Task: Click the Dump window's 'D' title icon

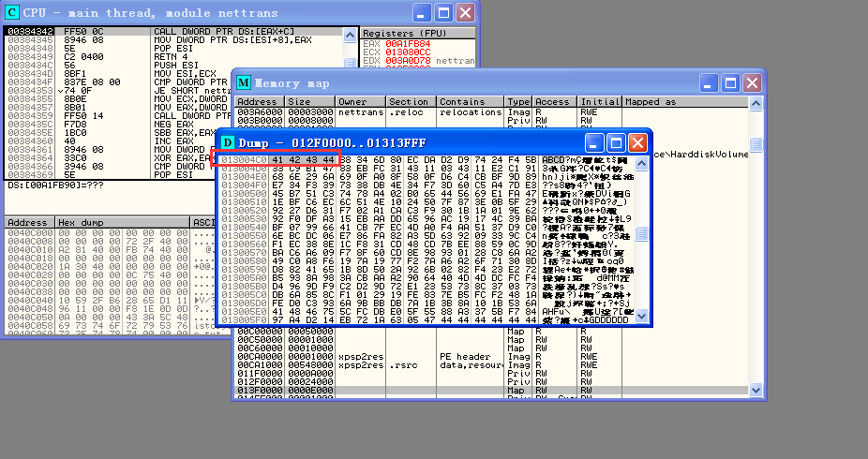Action: click(x=228, y=142)
